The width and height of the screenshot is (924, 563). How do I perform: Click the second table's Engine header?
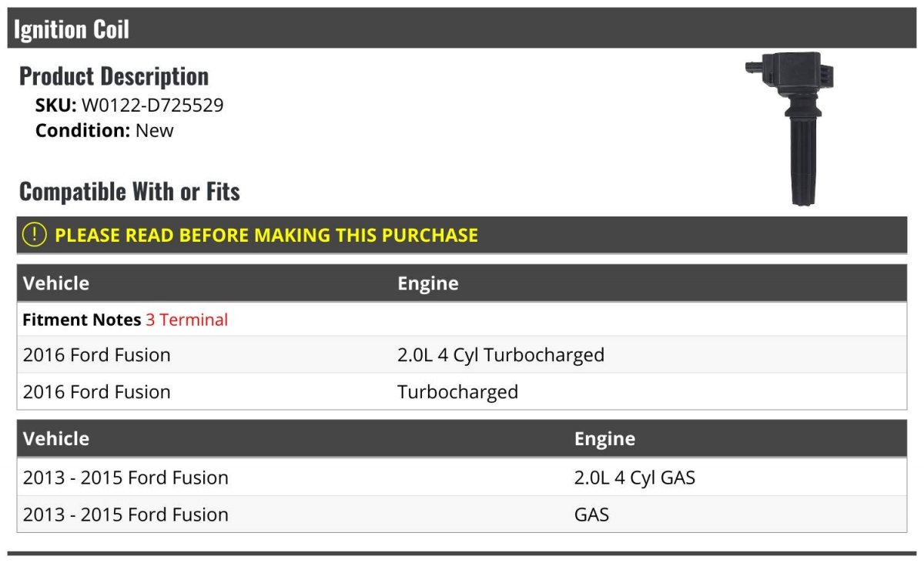[605, 439]
